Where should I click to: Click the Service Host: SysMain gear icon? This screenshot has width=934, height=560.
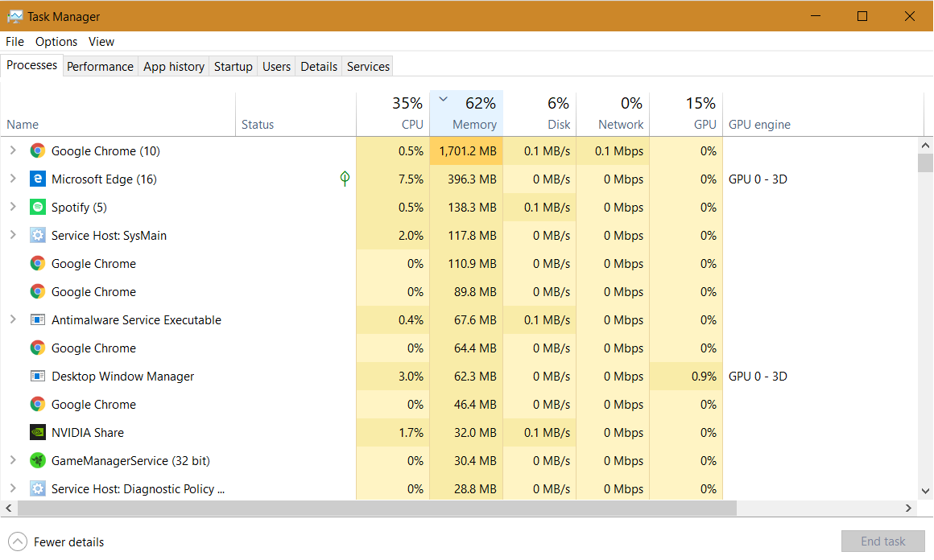38,235
